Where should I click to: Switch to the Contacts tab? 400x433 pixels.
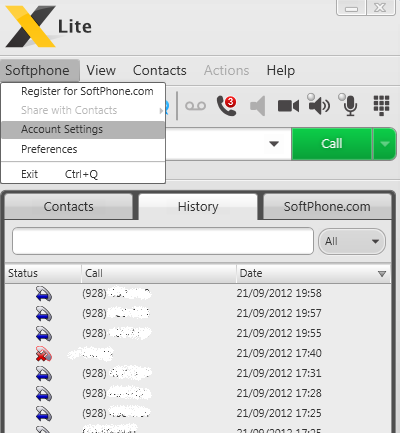click(x=69, y=207)
